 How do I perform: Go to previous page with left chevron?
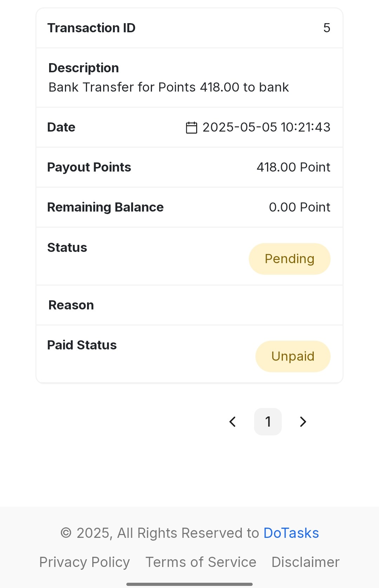[x=232, y=422]
